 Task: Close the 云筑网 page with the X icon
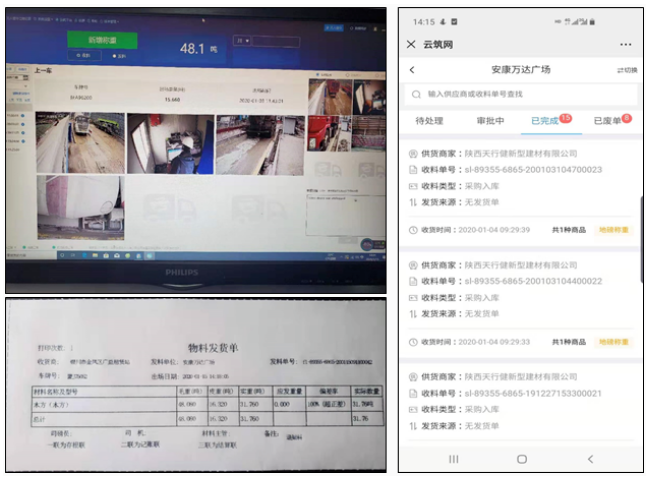(411, 44)
